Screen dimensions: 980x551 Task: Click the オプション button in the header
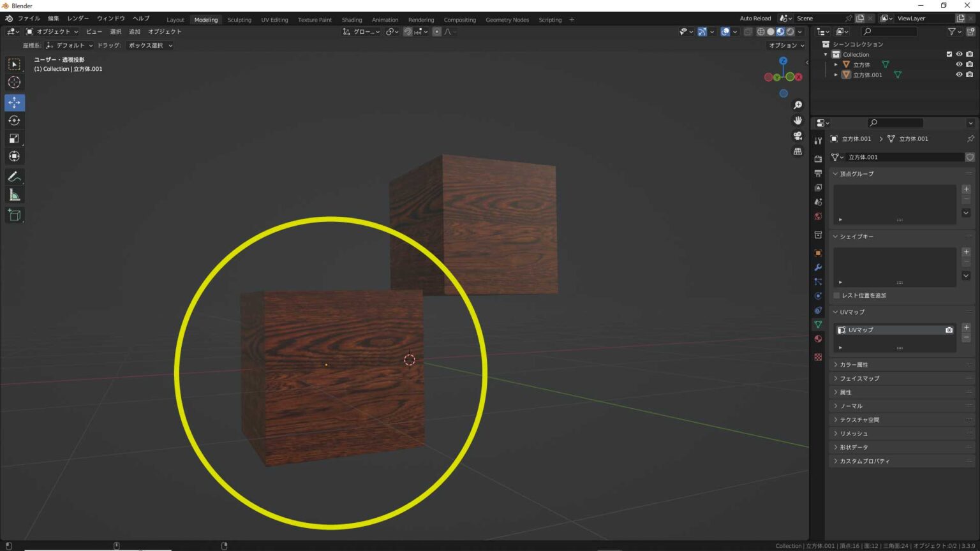785,45
